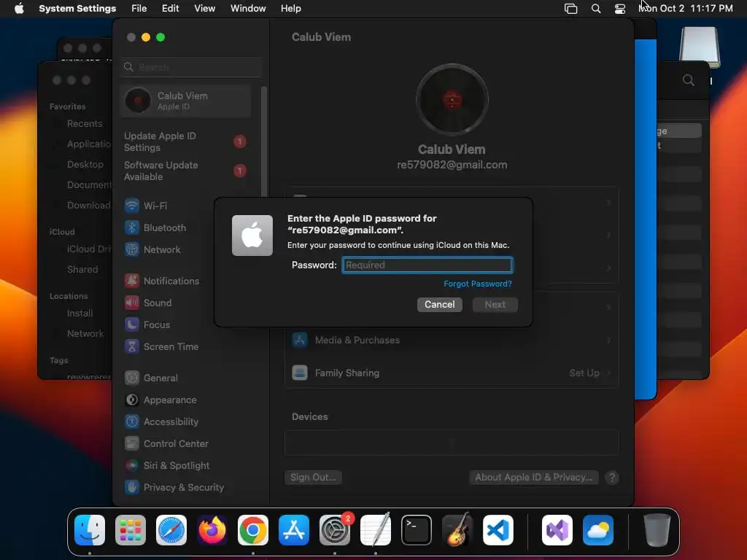Click the date and time in menu bar

[x=686, y=8]
